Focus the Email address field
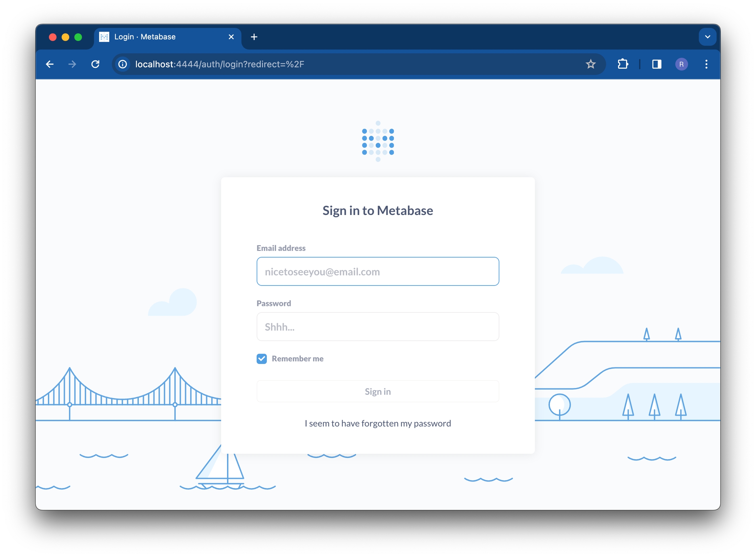Screen dimensions: 756x557 click(x=377, y=271)
